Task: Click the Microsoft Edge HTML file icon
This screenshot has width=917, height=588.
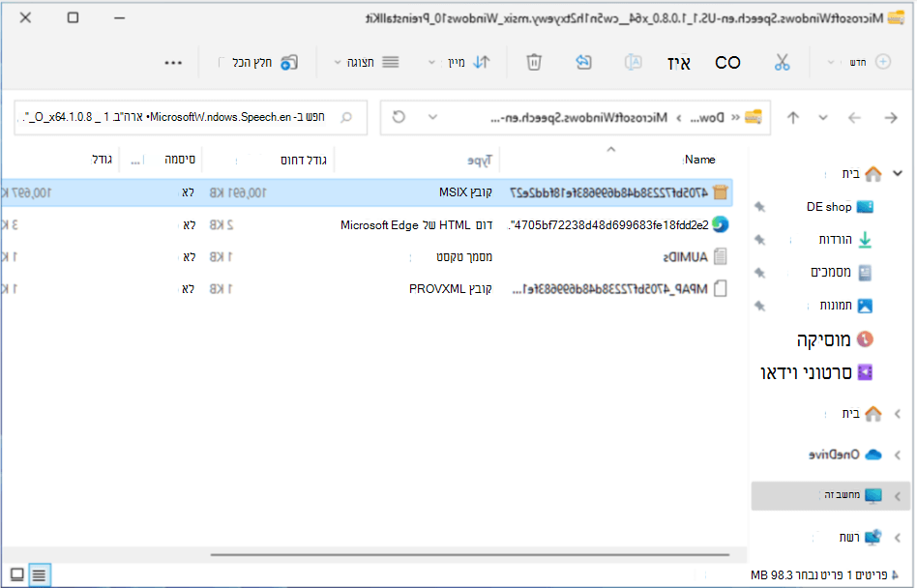Action: (721, 224)
